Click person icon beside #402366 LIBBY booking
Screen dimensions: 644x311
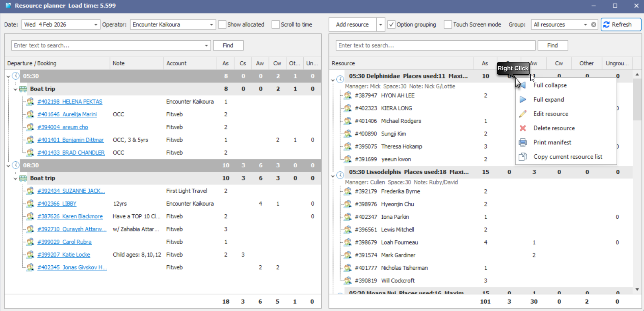(30, 204)
